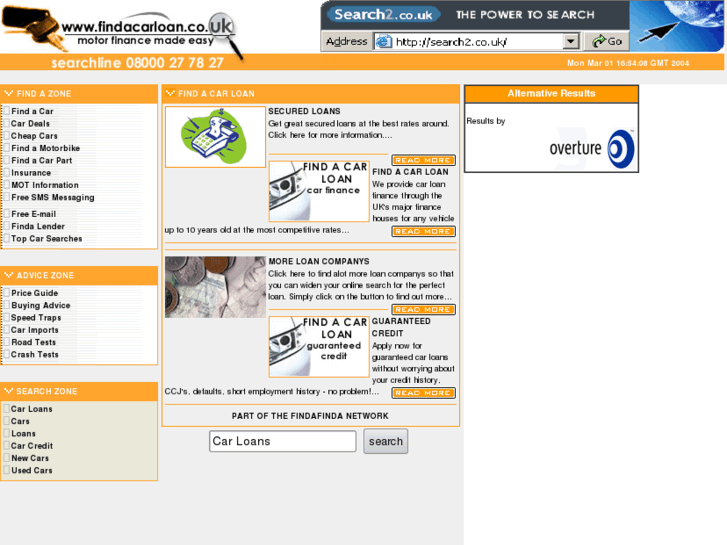Screen dimensions: 727x545
Task: Click the Guaranteed Credit heading
Action: pos(402,327)
